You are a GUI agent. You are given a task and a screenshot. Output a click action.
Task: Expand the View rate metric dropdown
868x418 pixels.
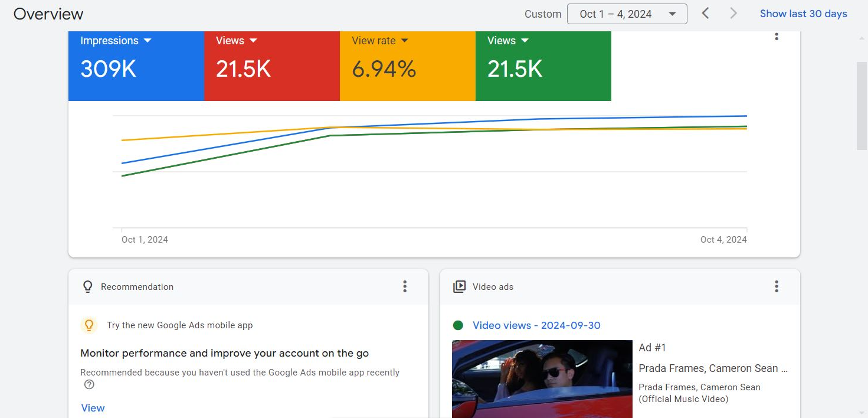point(404,41)
